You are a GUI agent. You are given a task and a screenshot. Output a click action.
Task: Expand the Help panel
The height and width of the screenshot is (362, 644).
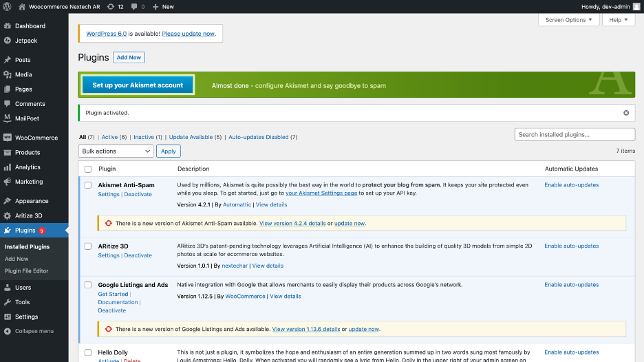(x=618, y=20)
